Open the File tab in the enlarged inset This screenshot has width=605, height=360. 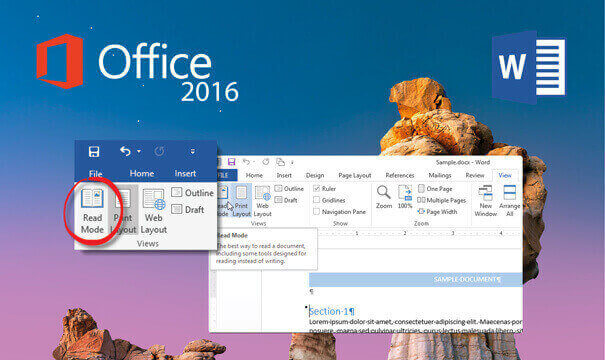click(x=96, y=174)
